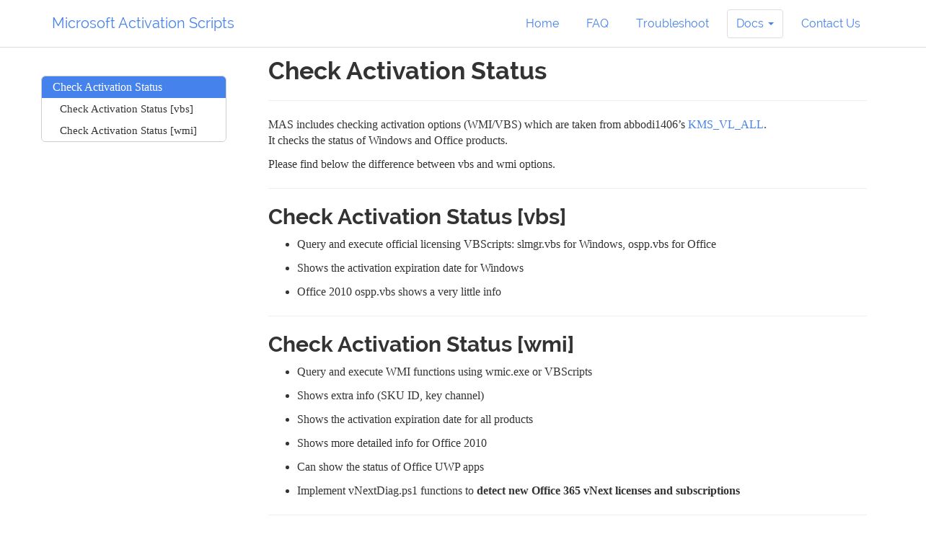
Task: Click 'Shows the activation expiration date for all products'
Action: pyautogui.click(x=415, y=419)
